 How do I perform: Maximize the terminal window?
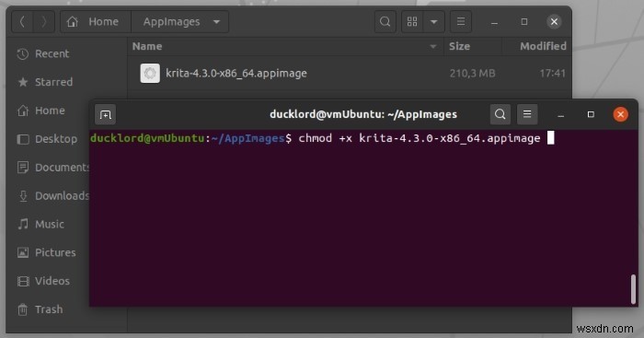591,114
